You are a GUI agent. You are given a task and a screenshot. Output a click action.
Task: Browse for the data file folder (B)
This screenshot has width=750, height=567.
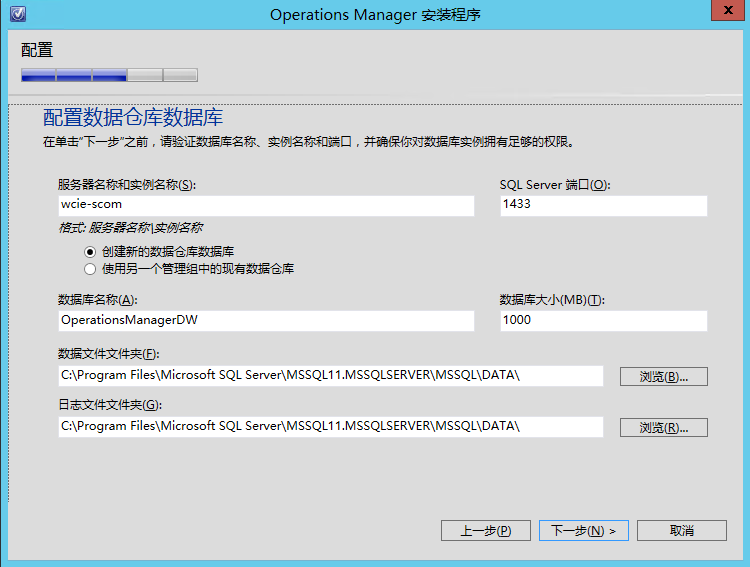[664, 377]
